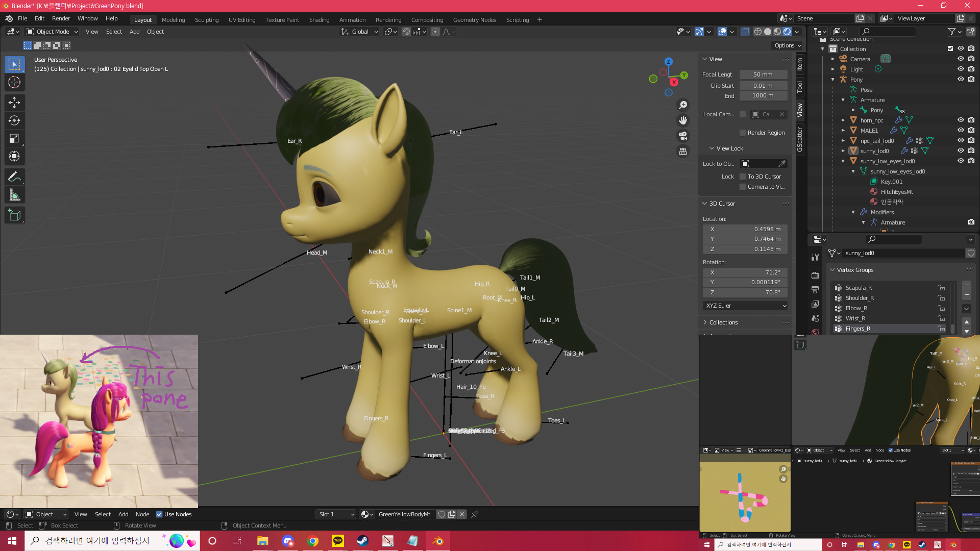Select the Scale tool

tap(14, 138)
